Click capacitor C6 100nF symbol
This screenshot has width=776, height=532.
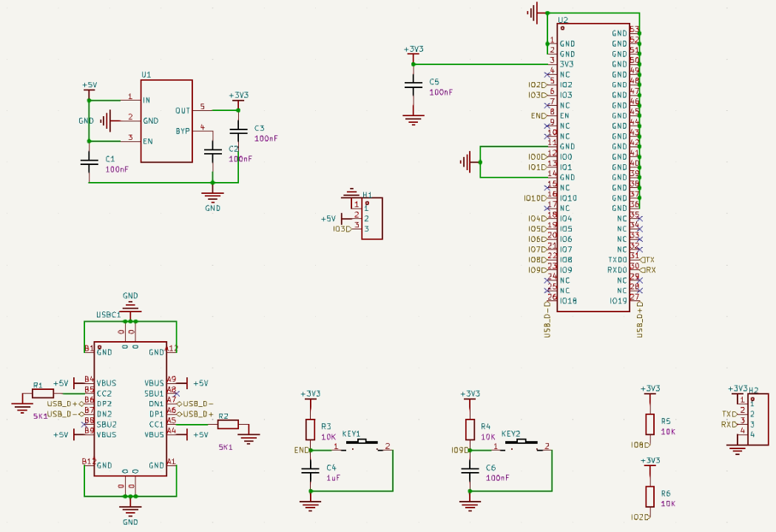click(470, 471)
